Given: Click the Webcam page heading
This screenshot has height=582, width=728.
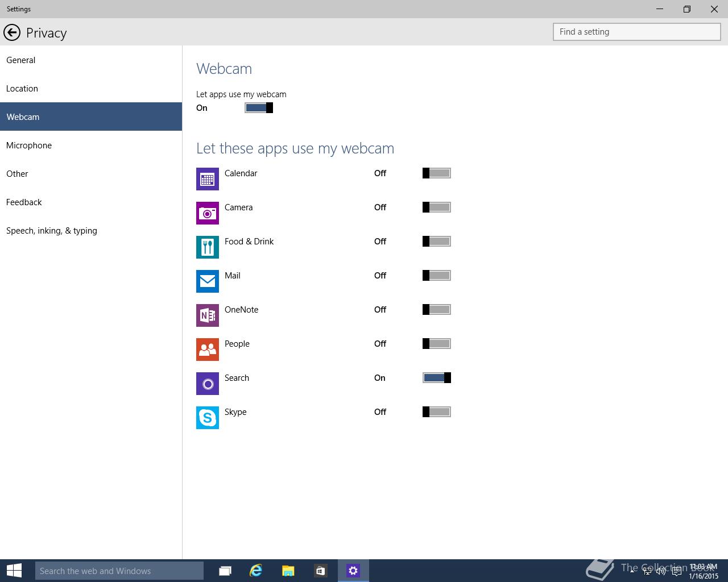Looking at the screenshot, I should pos(224,69).
